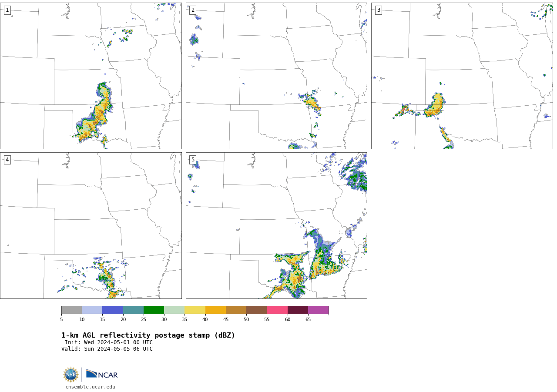The height and width of the screenshot is (392, 557).
Task: Click the 'Valid: Sun 2024-05-05 06 UTC' line
Action: click(107, 349)
